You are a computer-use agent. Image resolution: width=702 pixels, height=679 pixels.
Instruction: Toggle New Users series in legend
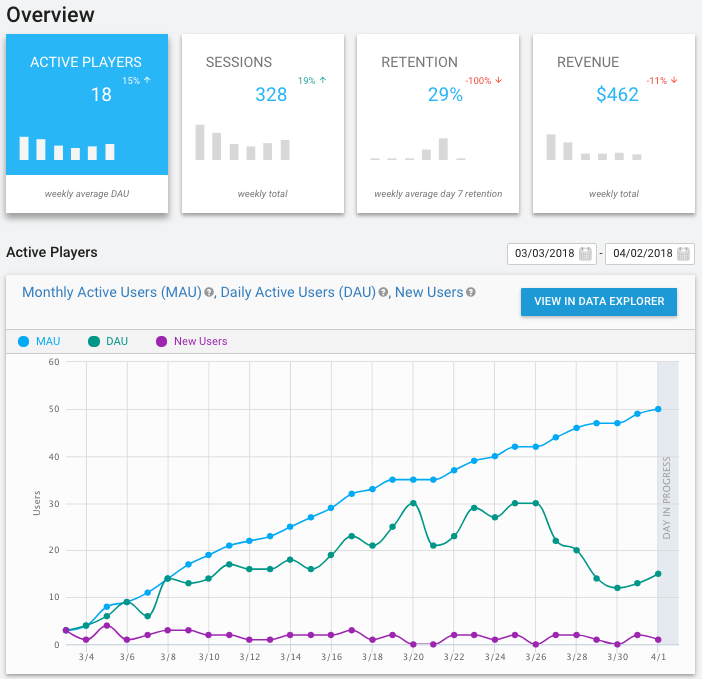coord(192,341)
